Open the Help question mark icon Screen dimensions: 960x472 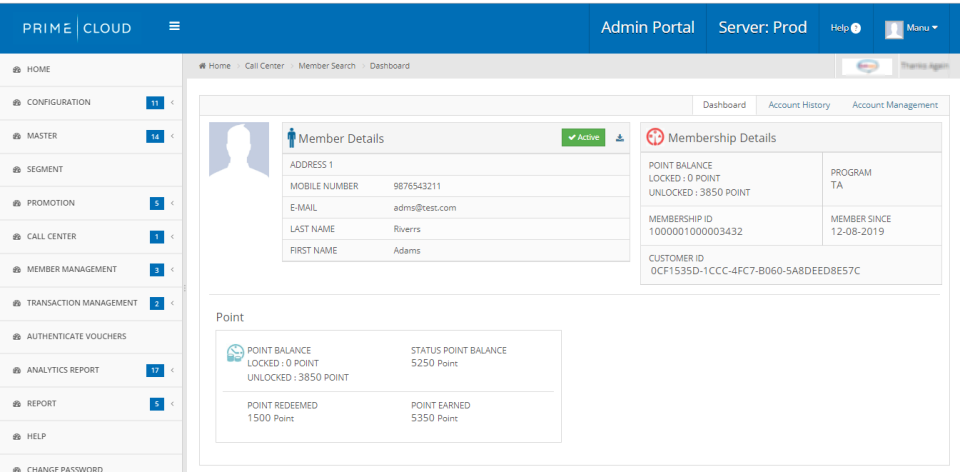tap(856, 28)
